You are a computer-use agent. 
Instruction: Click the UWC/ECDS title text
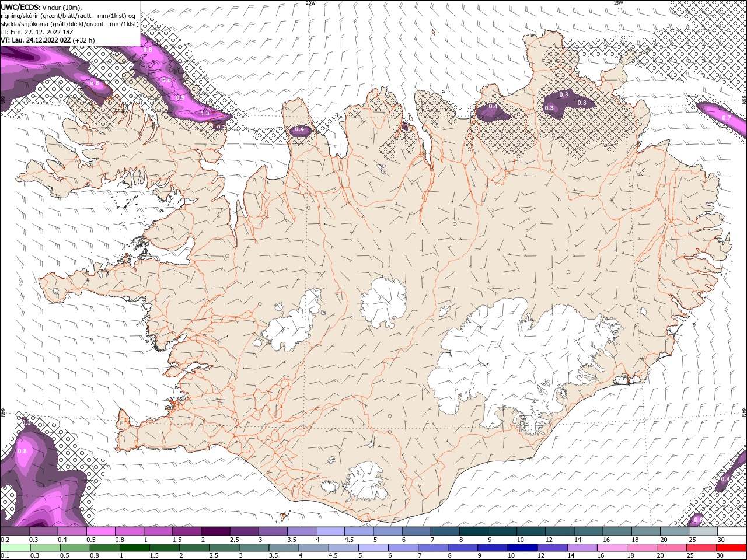[19, 6]
